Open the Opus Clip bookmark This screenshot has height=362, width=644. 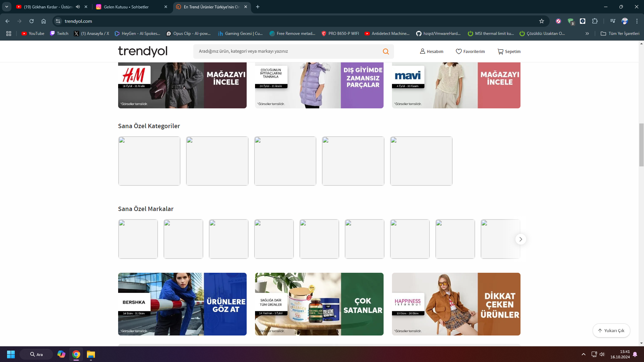(x=189, y=34)
